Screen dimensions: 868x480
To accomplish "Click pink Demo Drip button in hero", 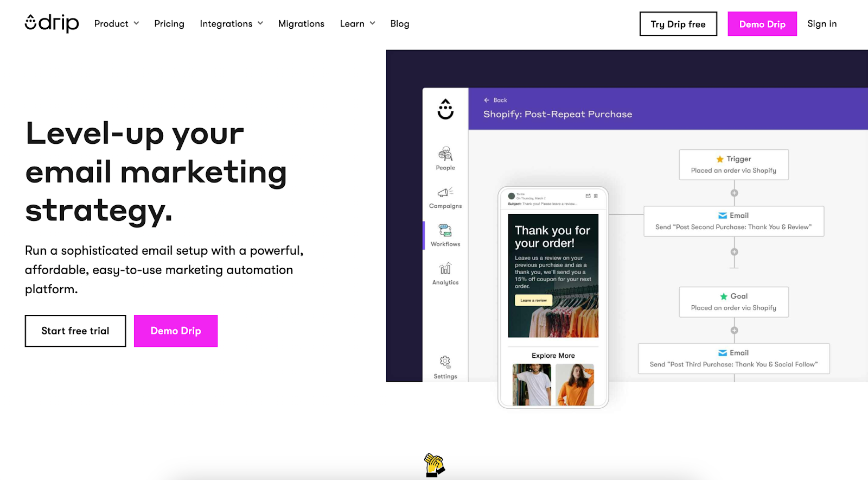I will [x=176, y=331].
